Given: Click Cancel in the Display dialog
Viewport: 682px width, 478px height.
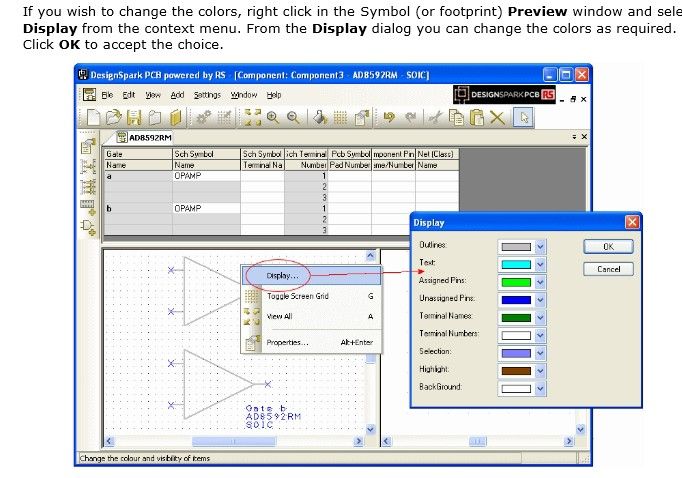Looking at the screenshot, I should 608,269.
